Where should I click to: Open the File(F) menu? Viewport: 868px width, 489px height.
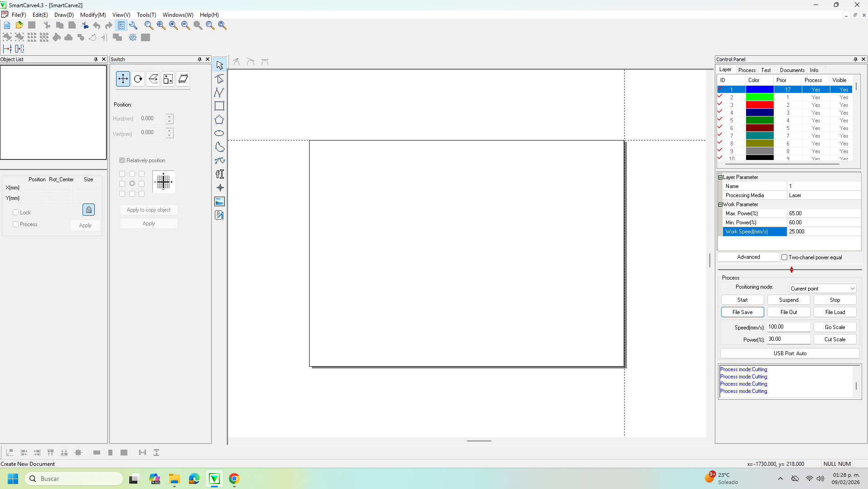[19, 15]
